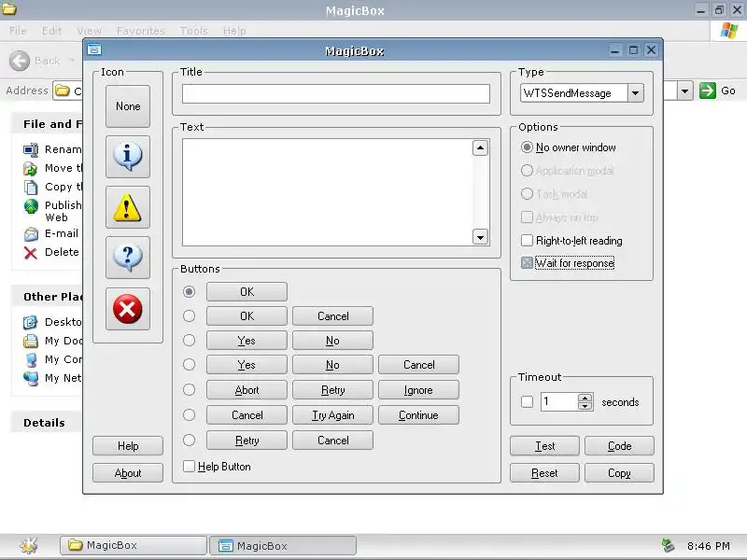
Task: Click the Go arrow icon in Explorer
Action: click(x=708, y=91)
